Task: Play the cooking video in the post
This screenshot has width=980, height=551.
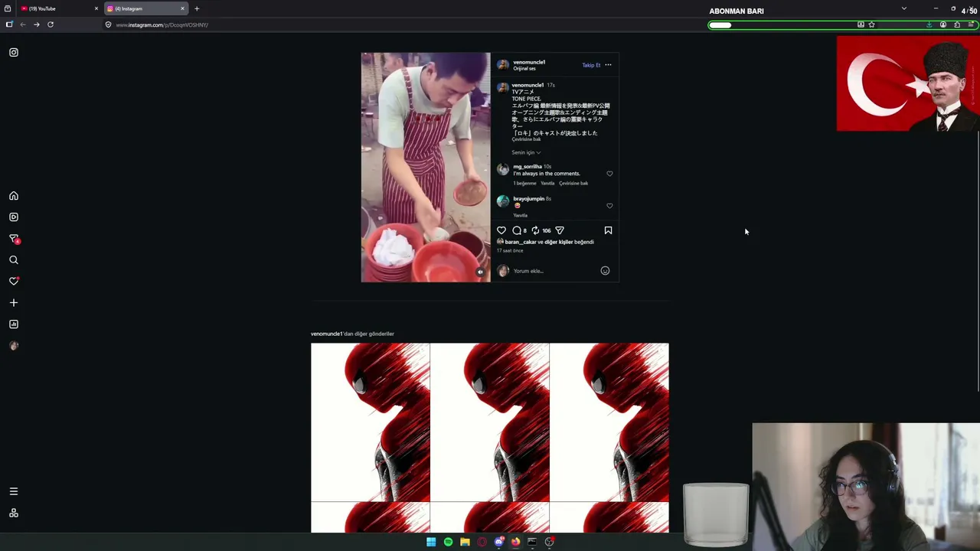Action: 426,168
